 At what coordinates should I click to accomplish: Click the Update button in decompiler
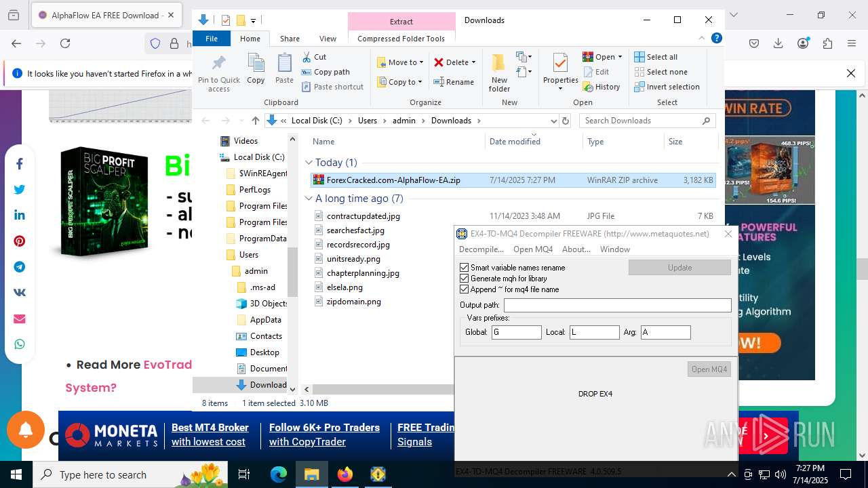click(x=679, y=268)
